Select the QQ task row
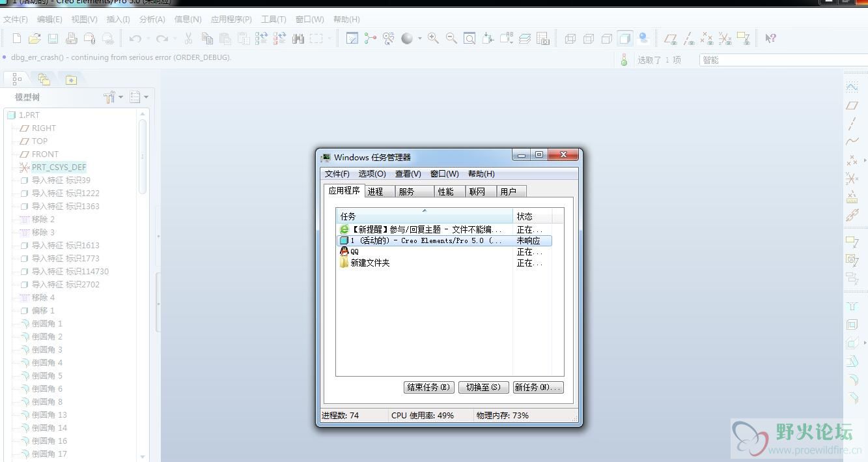The height and width of the screenshot is (462, 868). pos(444,252)
